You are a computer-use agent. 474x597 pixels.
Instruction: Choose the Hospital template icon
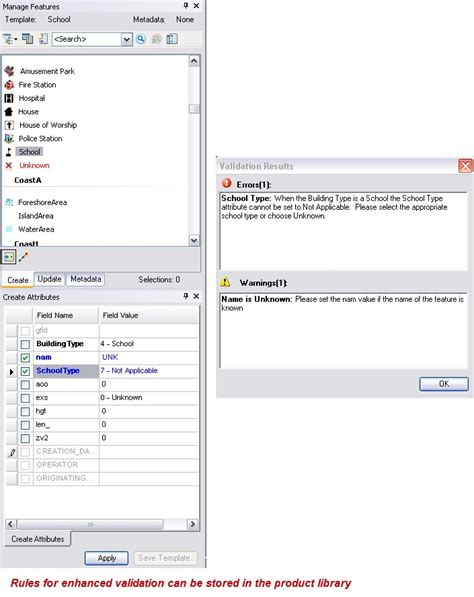click(9, 98)
